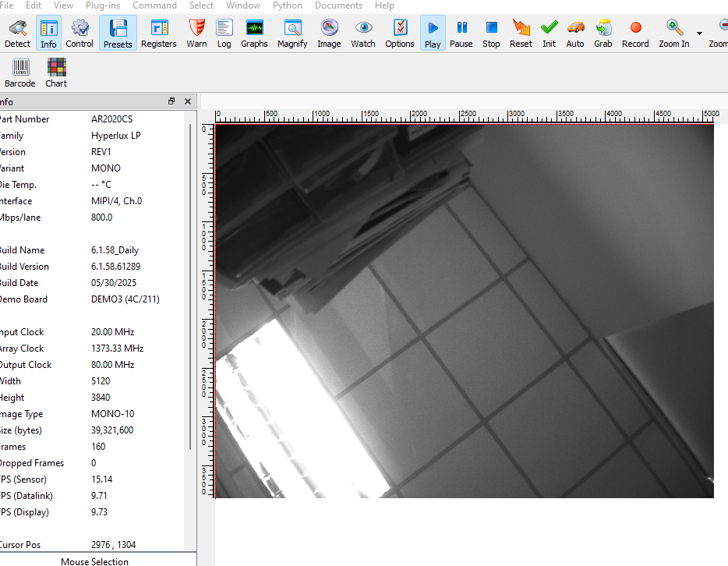Screen dimensions: 728x566
Task: Open the Registers tool
Action: coord(159,33)
